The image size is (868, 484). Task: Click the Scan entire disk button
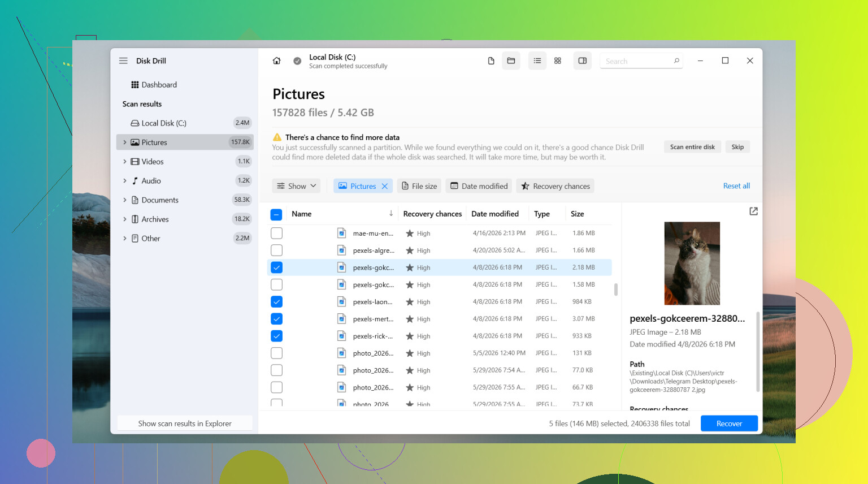[692, 147]
